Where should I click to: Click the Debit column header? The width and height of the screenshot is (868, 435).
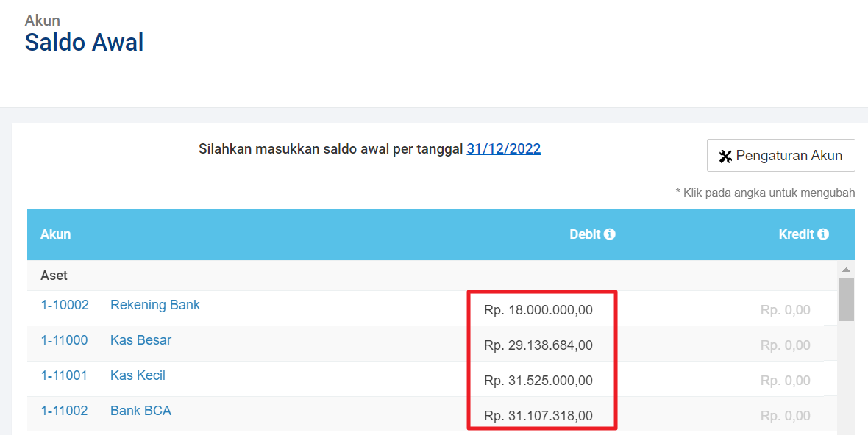coord(585,234)
